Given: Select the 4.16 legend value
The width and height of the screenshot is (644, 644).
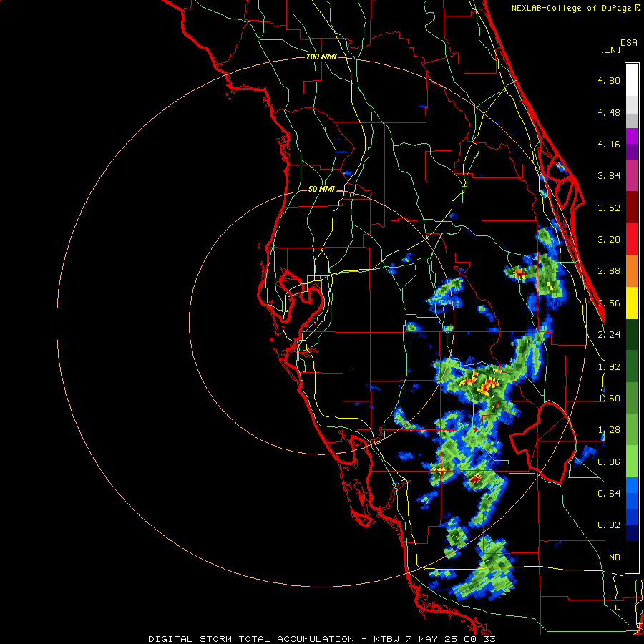Looking at the screenshot, I should (609, 144).
